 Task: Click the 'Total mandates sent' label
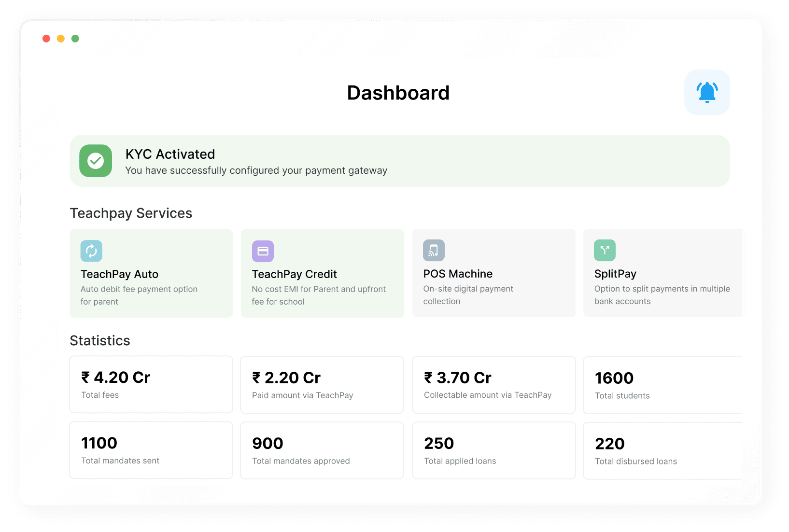tap(120, 461)
